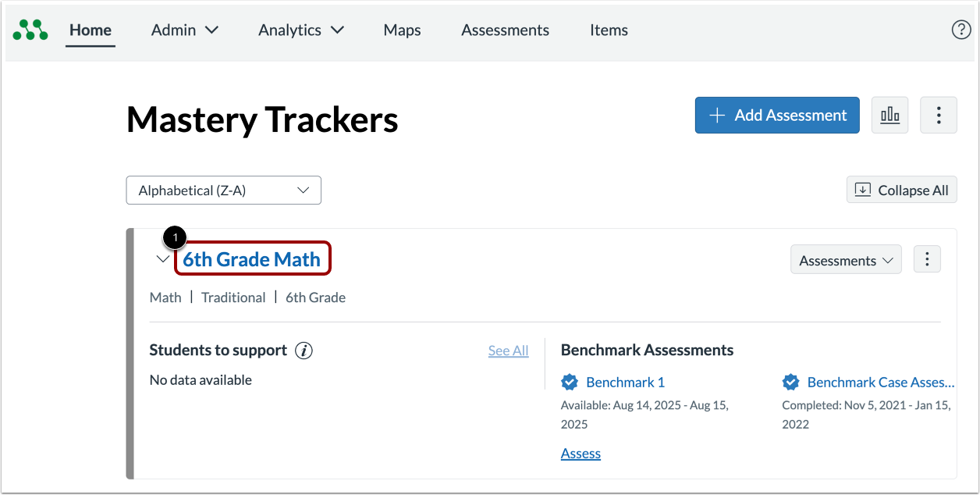Open the Assessments dropdown on the tracker card
Viewport: 980px width, 495px height.
846,259
